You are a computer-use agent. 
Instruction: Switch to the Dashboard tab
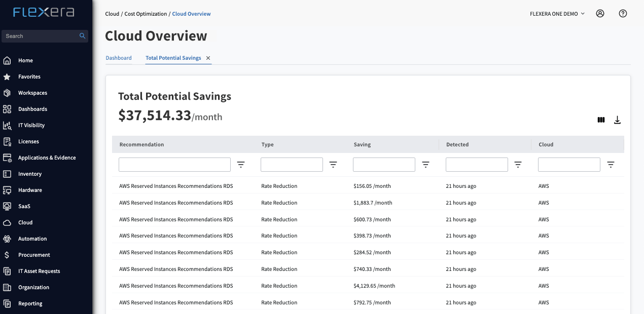(x=119, y=58)
